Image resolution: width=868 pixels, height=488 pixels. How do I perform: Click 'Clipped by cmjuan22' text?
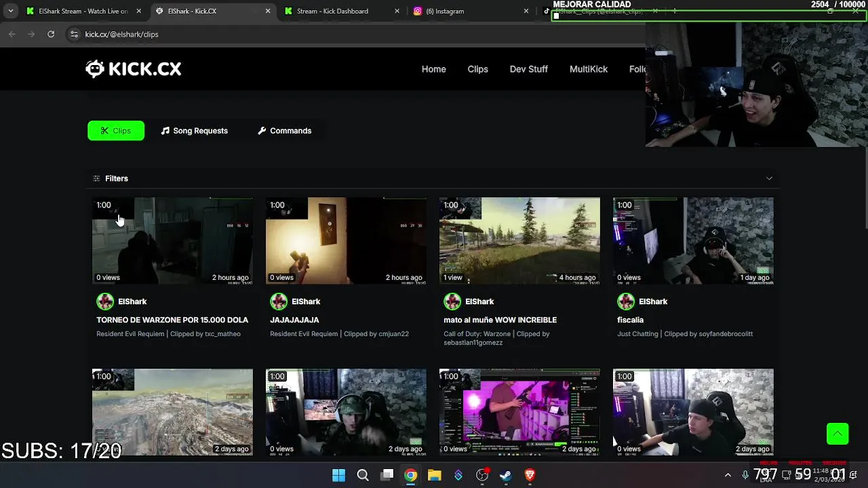(x=376, y=334)
